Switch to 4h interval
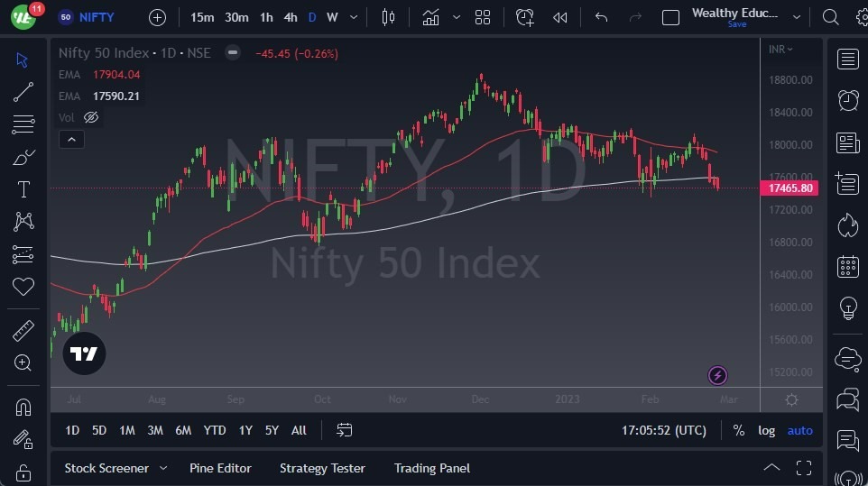Viewport: 868px width, 486px height. pyautogui.click(x=291, y=18)
